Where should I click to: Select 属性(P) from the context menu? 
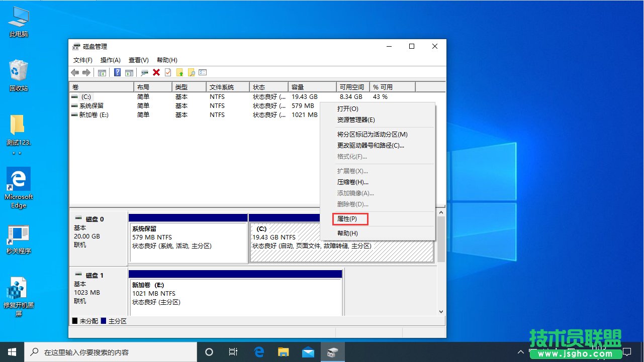(x=350, y=219)
